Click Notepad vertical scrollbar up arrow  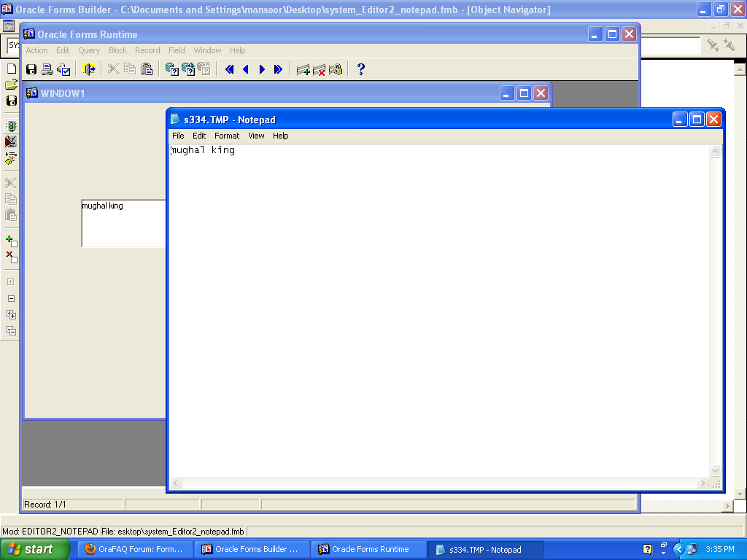(x=716, y=152)
